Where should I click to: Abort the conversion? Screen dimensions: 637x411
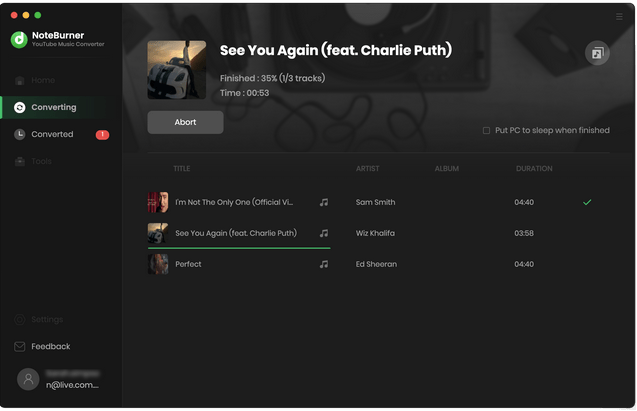tap(185, 122)
